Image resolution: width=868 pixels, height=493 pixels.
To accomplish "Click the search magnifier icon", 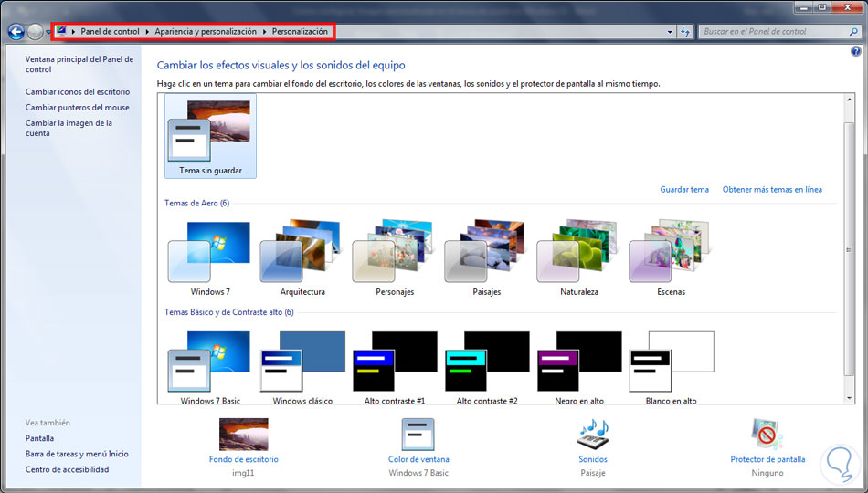I will 853,32.
